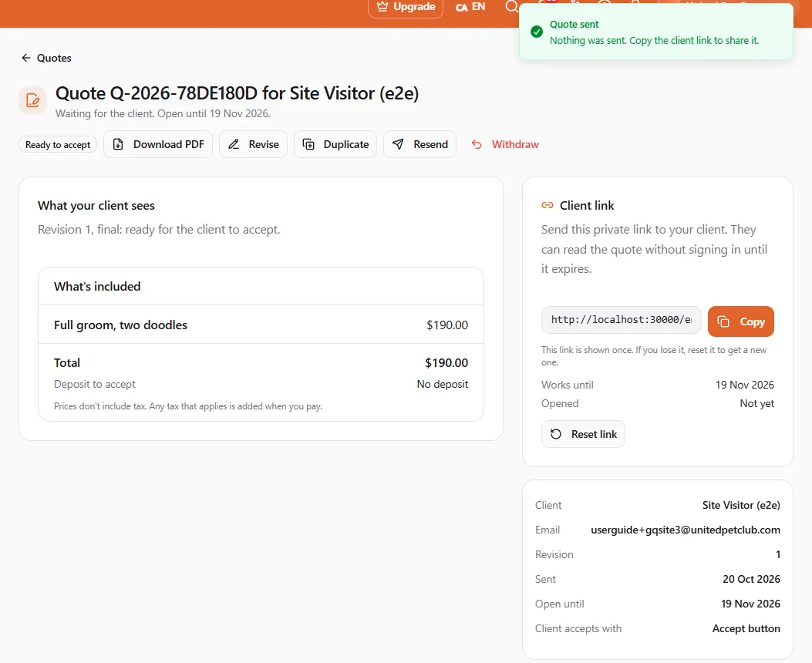Click 'Waiting for the client' subtitle
The width and height of the screenshot is (812, 663).
click(x=163, y=113)
